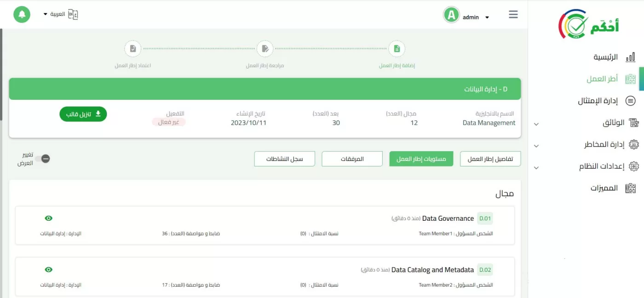Click the أطر العمل sidebar icon
Image resolution: width=644 pixels, height=298 pixels.
coord(631,78)
